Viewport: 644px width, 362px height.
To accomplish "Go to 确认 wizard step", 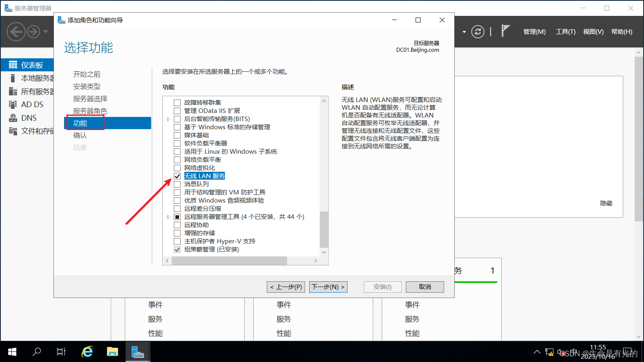I will click(80, 135).
